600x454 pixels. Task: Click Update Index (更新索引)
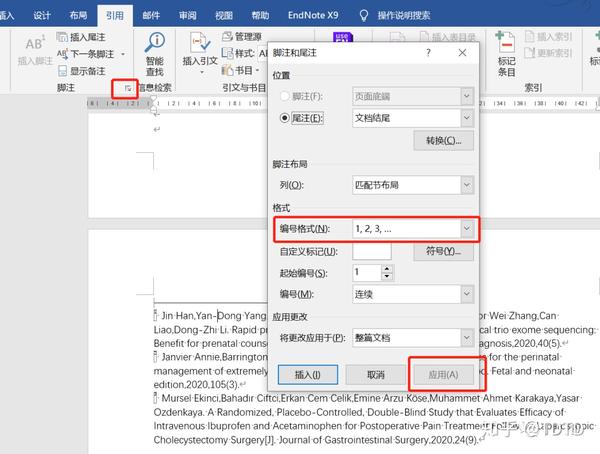548,53
